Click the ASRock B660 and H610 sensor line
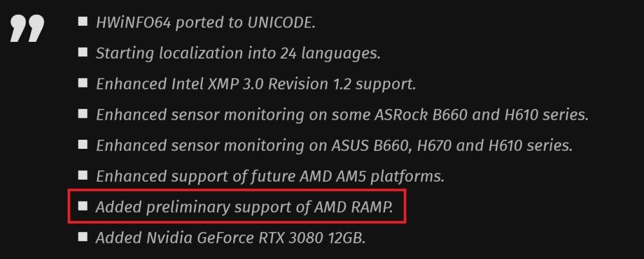Screen dimensions: 644x259 [342, 115]
